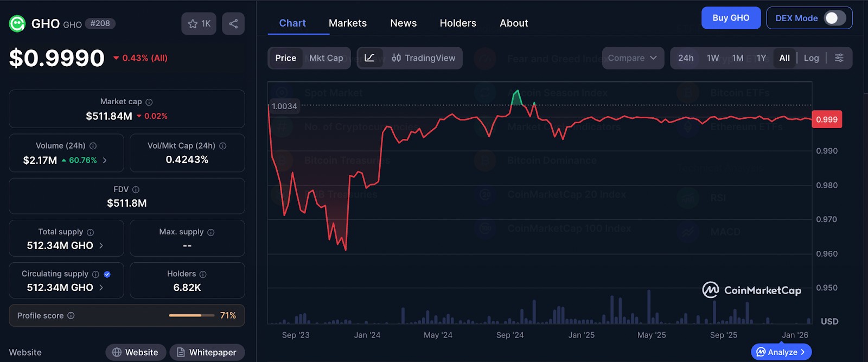
Task: Select Mkt Cap chart toggle
Action: [326, 58]
